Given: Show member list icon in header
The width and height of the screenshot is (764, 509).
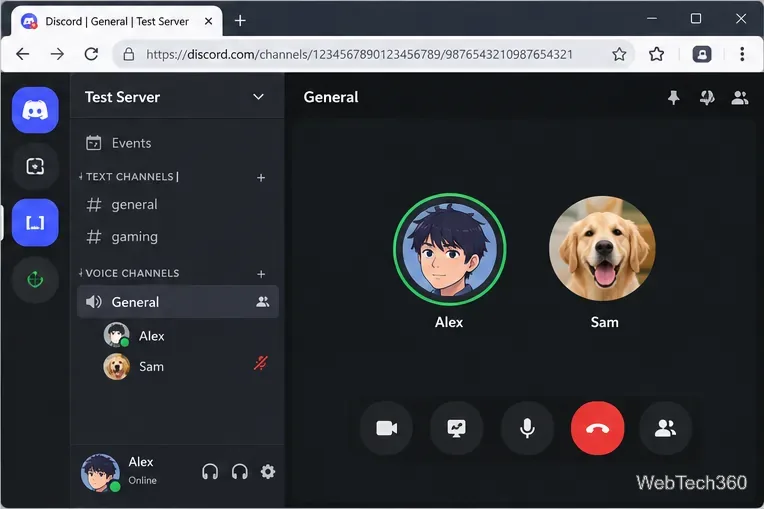Looking at the screenshot, I should (740, 97).
